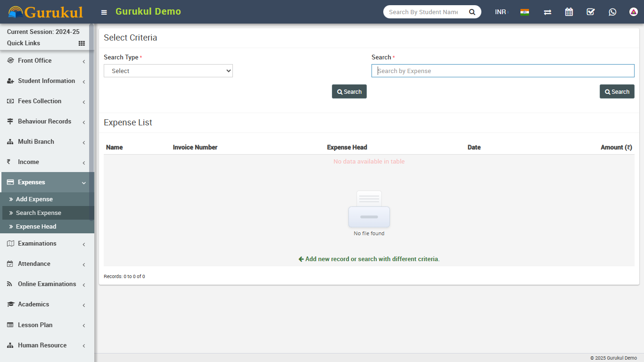Open the calendar icon in header
This screenshot has width=644, height=362.
(x=569, y=12)
